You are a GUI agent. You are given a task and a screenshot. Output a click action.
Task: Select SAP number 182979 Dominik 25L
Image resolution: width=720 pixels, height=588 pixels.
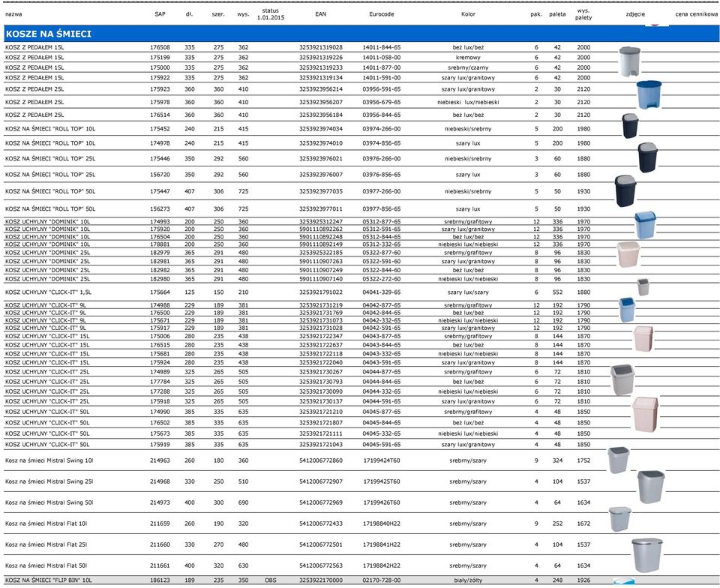[x=160, y=253]
